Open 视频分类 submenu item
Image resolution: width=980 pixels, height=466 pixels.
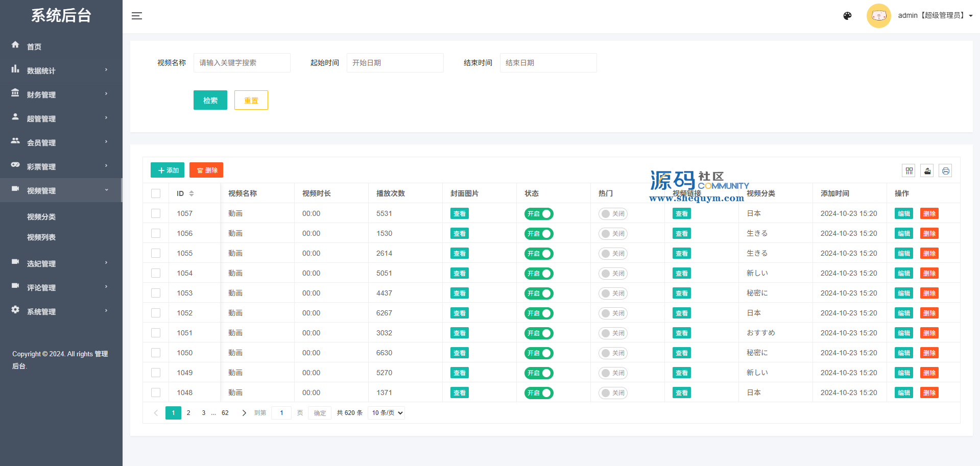(41, 217)
